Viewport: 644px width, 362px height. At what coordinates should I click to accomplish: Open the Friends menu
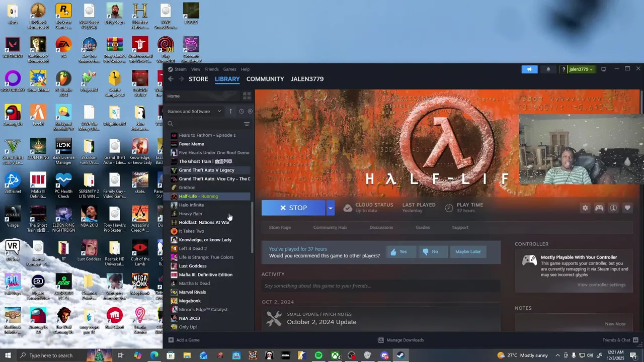click(x=212, y=69)
